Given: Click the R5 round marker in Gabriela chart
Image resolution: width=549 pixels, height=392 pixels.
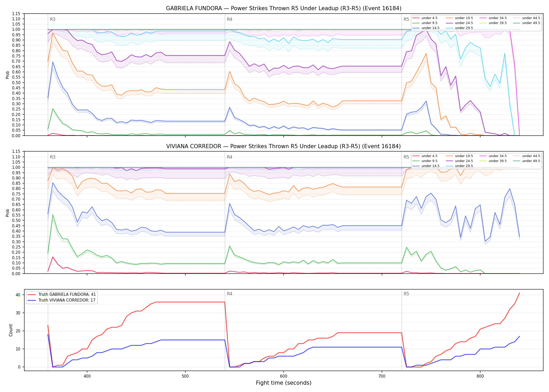Looking at the screenshot, I should coord(406,19).
